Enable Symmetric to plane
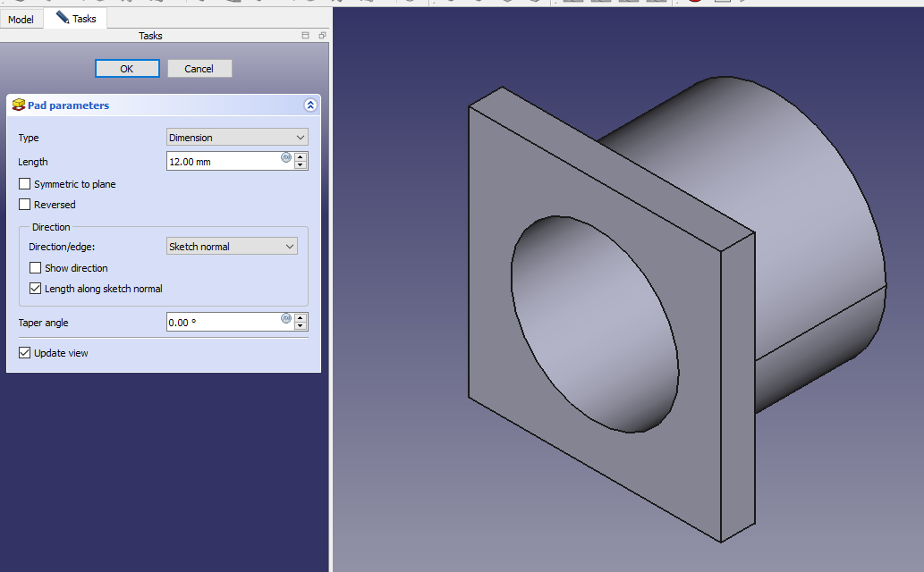The height and width of the screenshot is (572, 924). (25, 184)
